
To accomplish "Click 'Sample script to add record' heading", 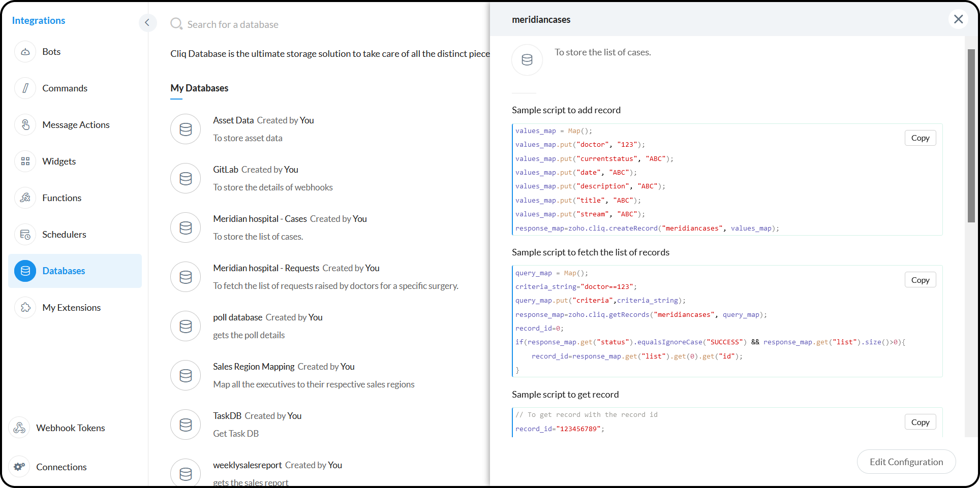I will (566, 110).
